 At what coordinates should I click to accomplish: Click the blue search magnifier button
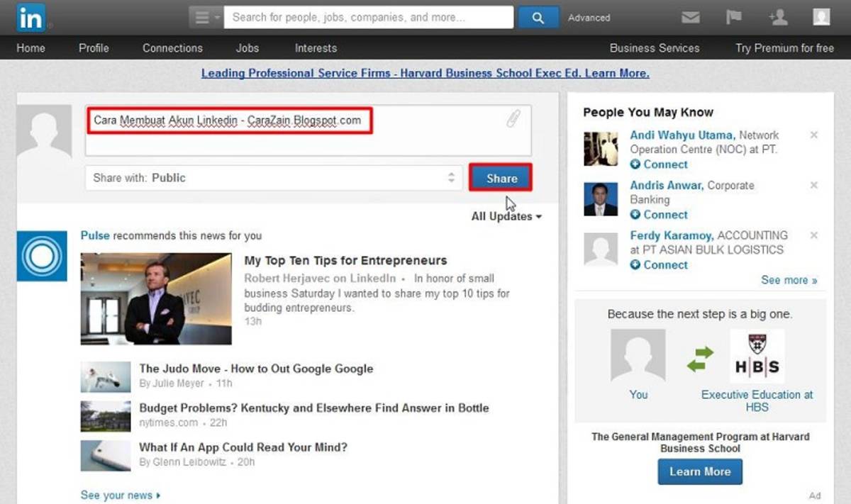tap(538, 18)
